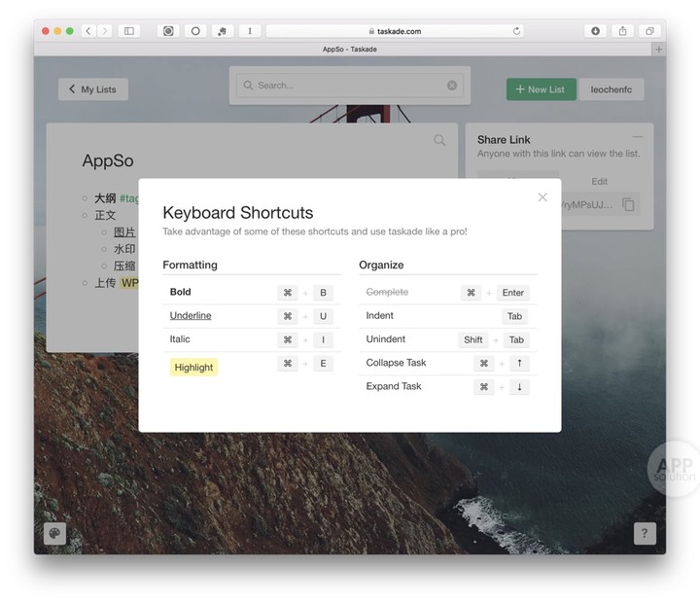Click the 压缩 sub-item

click(x=124, y=266)
